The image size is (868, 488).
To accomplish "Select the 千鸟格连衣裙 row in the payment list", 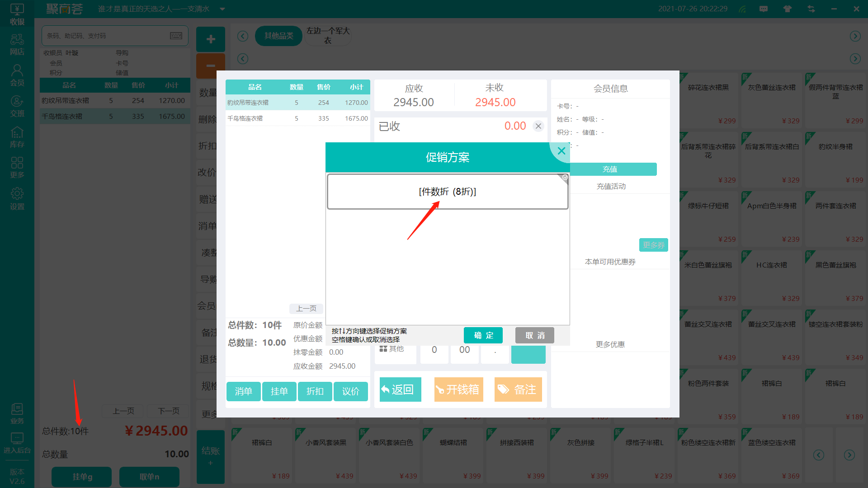I will (x=297, y=118).
